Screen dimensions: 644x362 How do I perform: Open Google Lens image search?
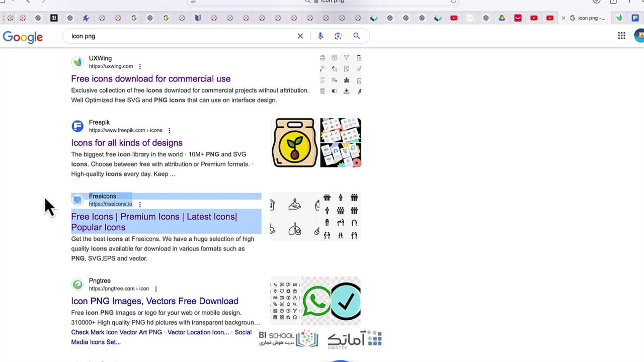[x=338, y=36]
